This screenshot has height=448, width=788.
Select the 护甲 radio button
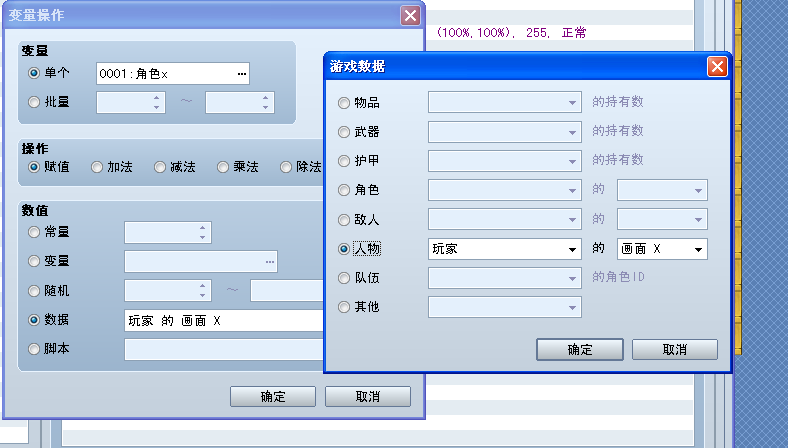(x=344, y=161)
